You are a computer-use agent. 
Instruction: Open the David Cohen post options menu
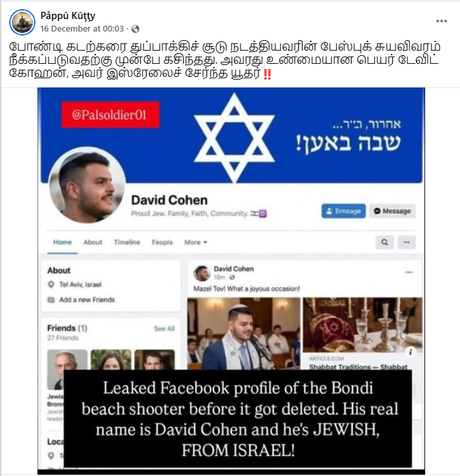409,272
